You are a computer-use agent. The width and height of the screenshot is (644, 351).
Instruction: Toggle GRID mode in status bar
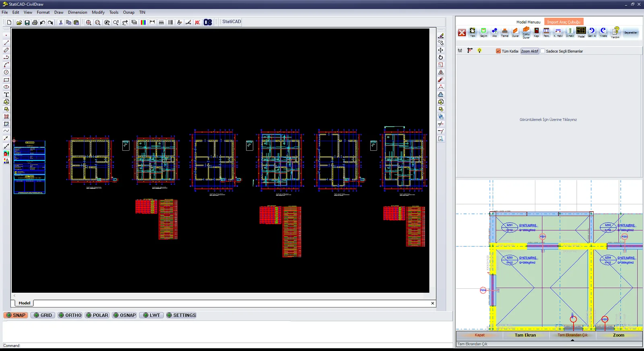tap(43, 315)
